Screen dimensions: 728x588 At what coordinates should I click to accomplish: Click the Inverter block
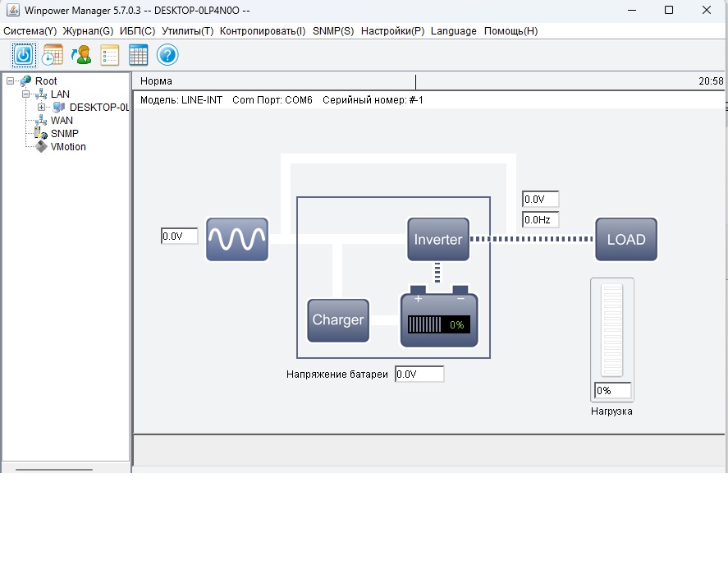(x=438, y=239)
